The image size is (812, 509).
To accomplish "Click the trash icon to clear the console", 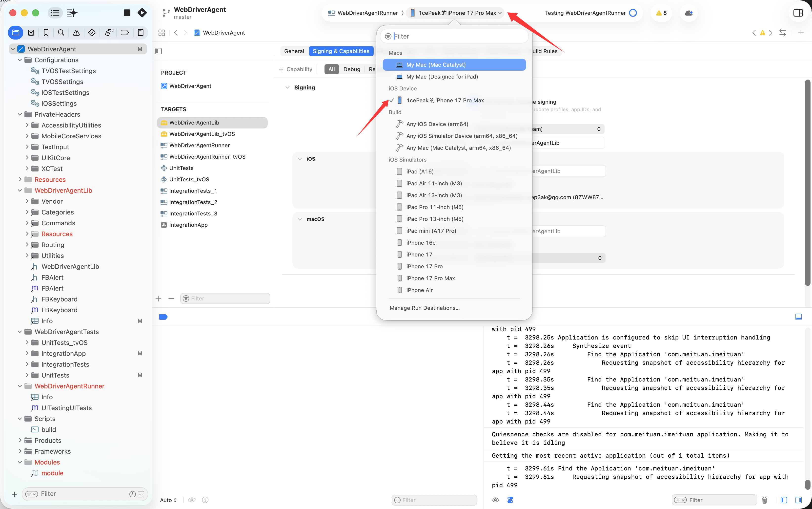I will 765,500.
